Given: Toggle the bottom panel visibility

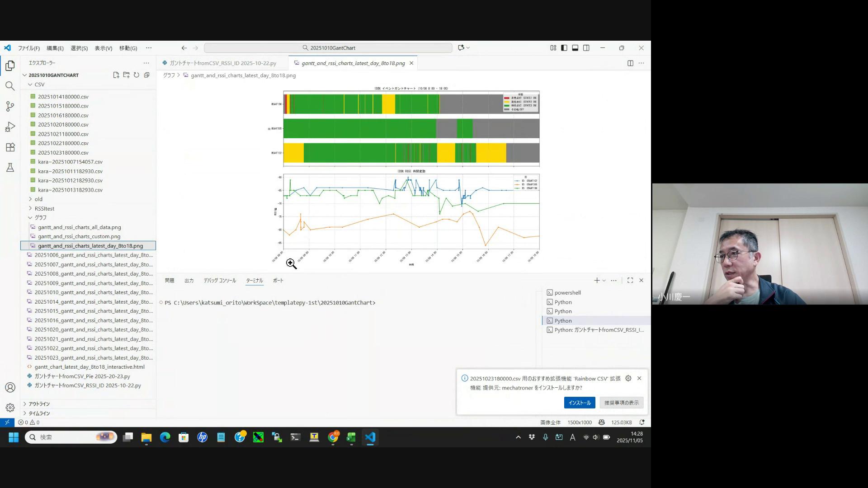Looking at the screenshot, I should 575,48.
